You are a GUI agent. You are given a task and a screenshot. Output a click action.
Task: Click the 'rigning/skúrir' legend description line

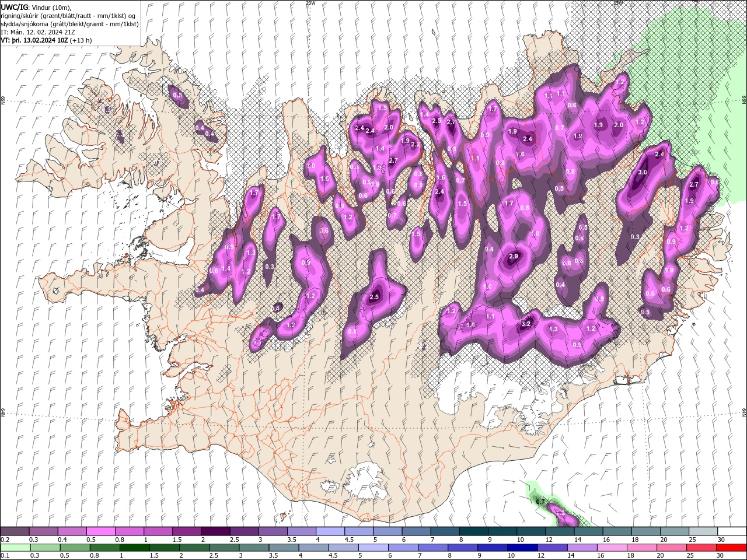point(68,15)
